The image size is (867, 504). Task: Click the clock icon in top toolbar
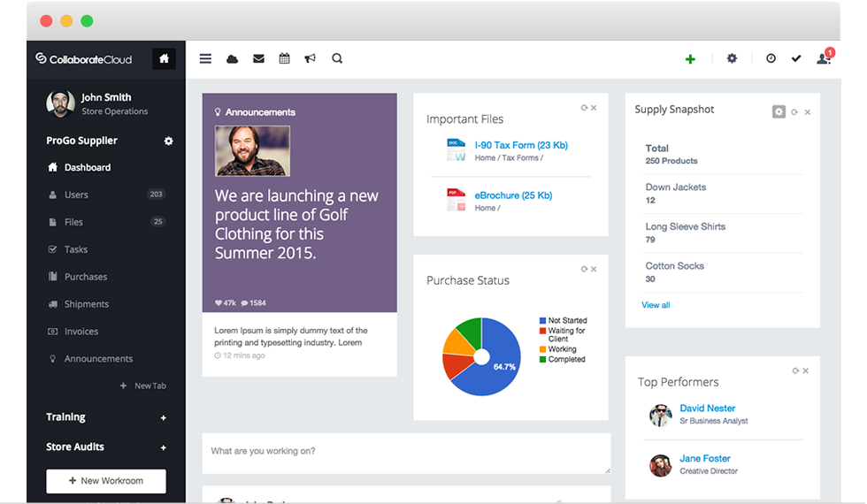click(771, 58)
